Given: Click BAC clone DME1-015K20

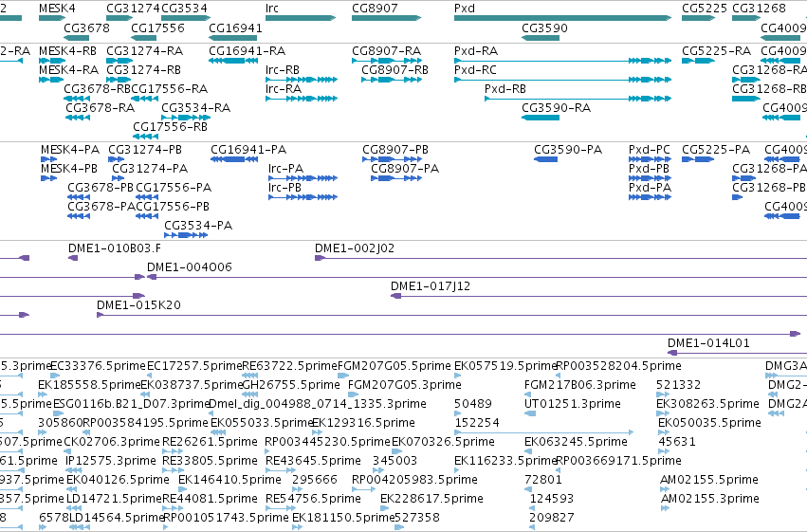Looking at the screenshot, I should point(139,305).
